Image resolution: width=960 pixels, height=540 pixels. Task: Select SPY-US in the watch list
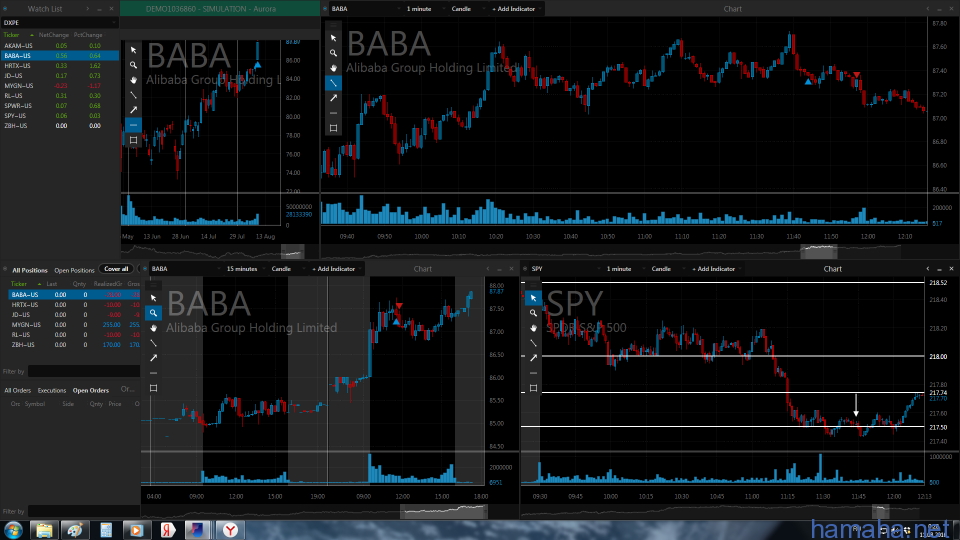click(x=59, y=116)
